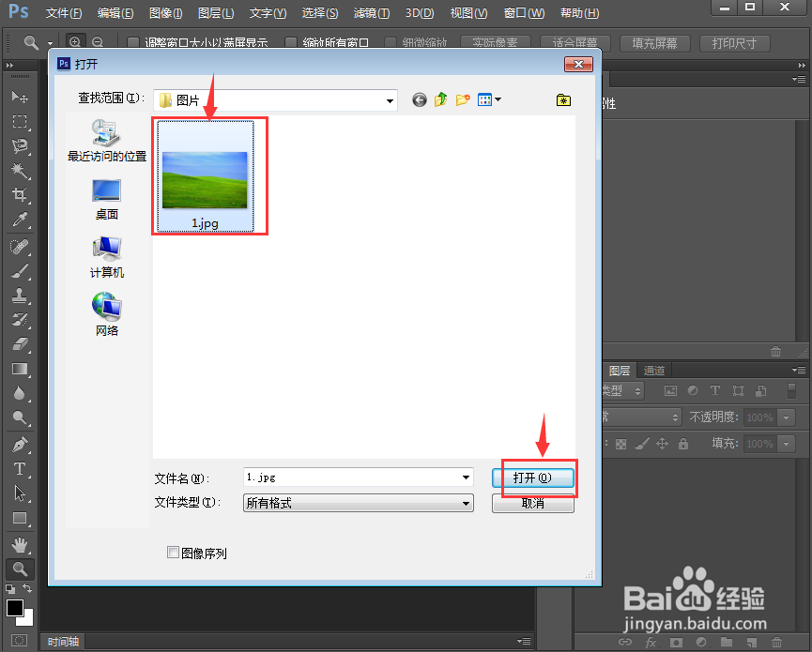The height and width of the screenshot is (652, 812).
Task: Click the foreground color swatch
Action: (x=13, y=610)
